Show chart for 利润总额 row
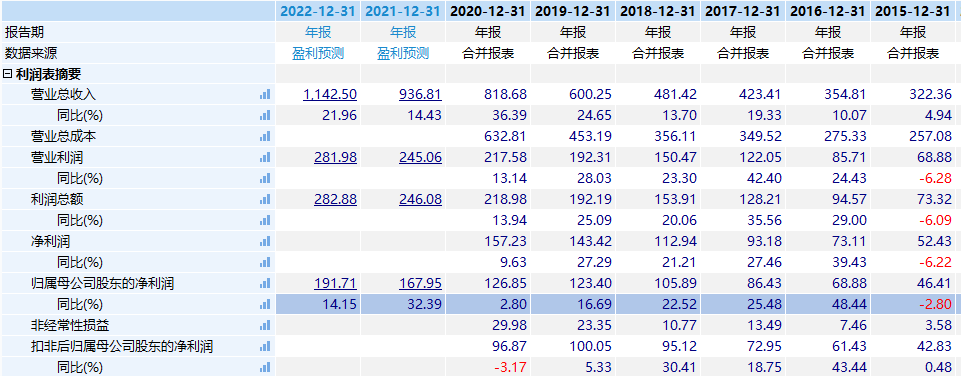The width and height of the screenshot is (961, 376). click(265, 199)
